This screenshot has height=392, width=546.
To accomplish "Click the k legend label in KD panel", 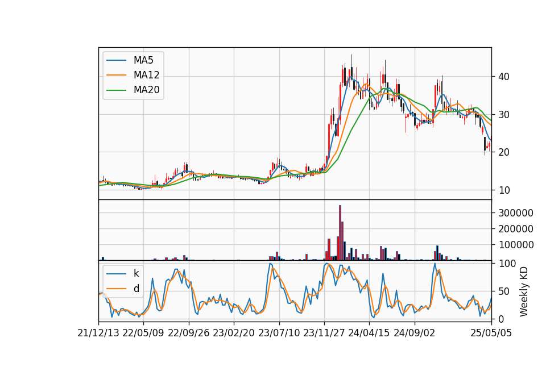I will (136, 273).
